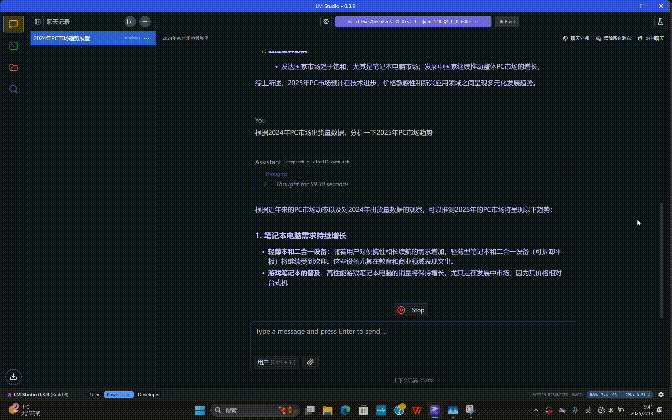The width and height of the screenshot is (672, 420).
Task: Click the chat conversation scrollbar
Action: coord(661,259)
